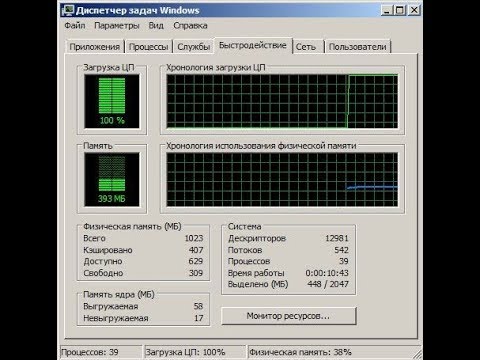Click the Память ядра (МБ) group label
The height and width of the screenshot is (360, 480).
coord(119,295)
